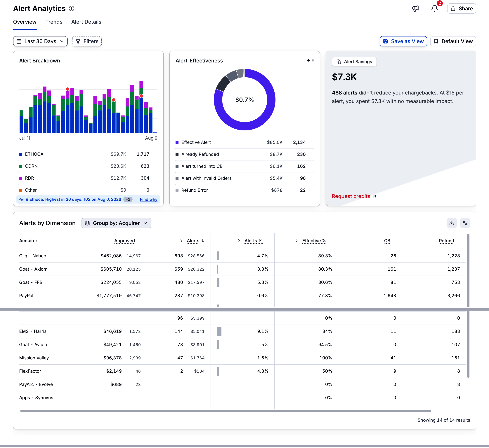The image size is (489, 448).
Task: Select the first Alert Effectiveness carousel dot
Action: point(308,60)
